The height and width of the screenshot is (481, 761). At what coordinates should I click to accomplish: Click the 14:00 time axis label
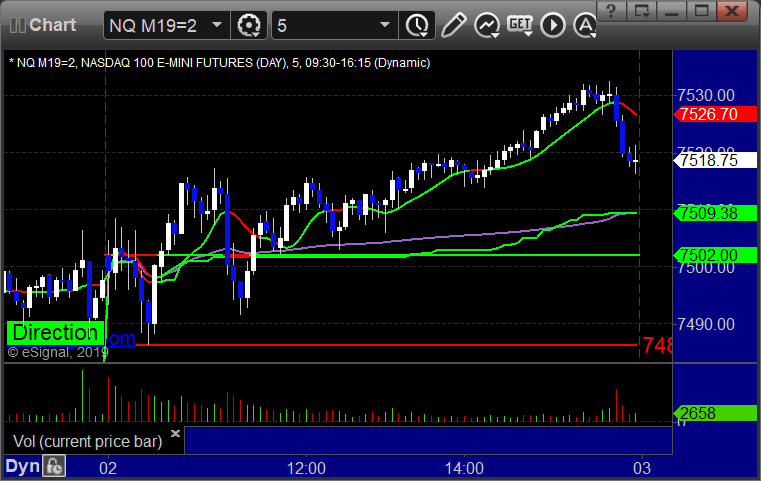(464, 468)
